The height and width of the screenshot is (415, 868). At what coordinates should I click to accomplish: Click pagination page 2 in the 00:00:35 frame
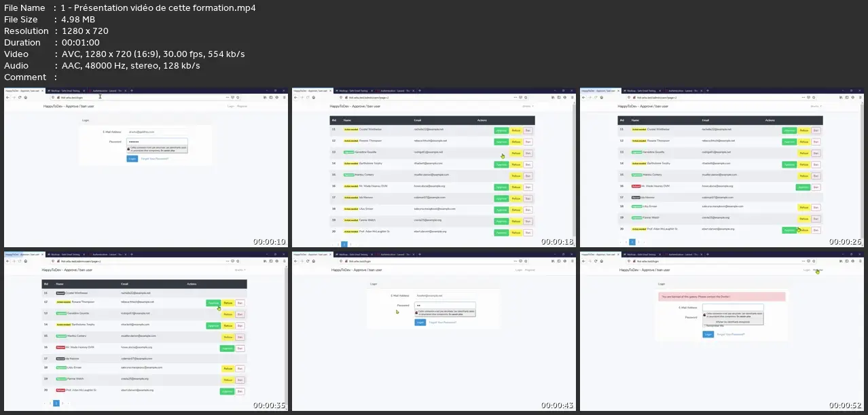coord(57,403)
